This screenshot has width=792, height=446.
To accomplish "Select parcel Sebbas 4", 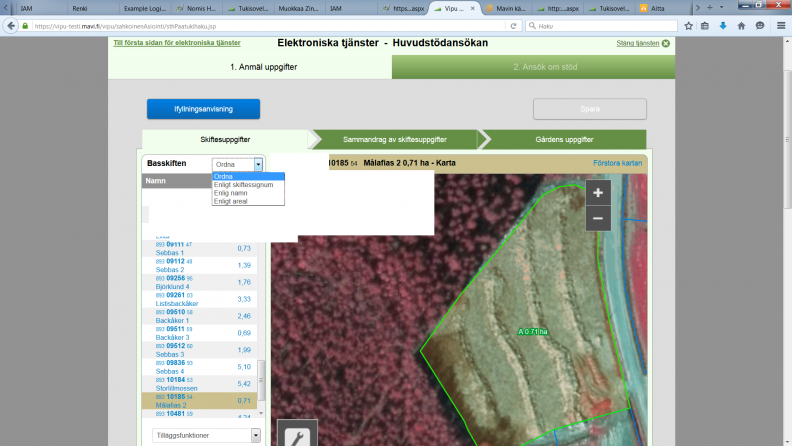I will (x=200, y=367).
